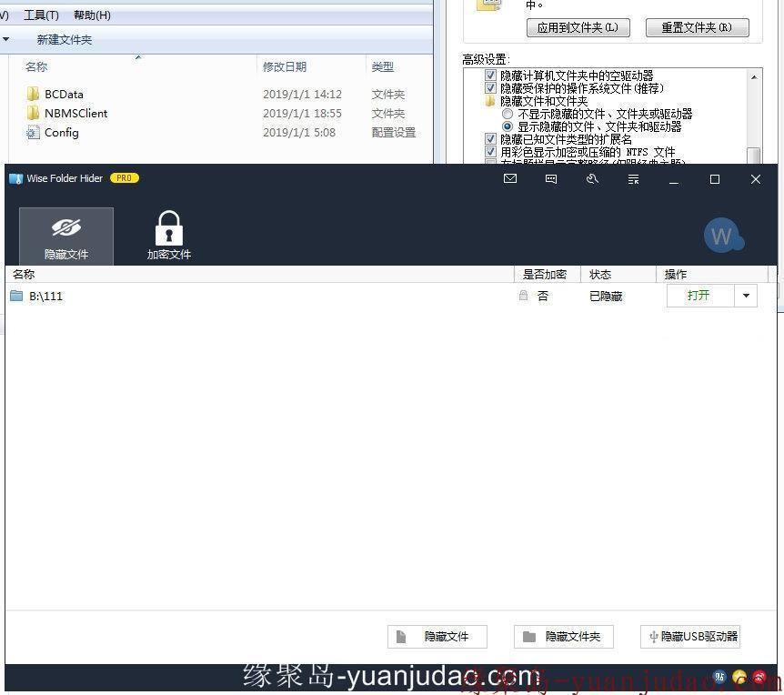Click the 隐藏文件和文件夹 folder tree node
The image size is (784, 695).
coord(544,101)
